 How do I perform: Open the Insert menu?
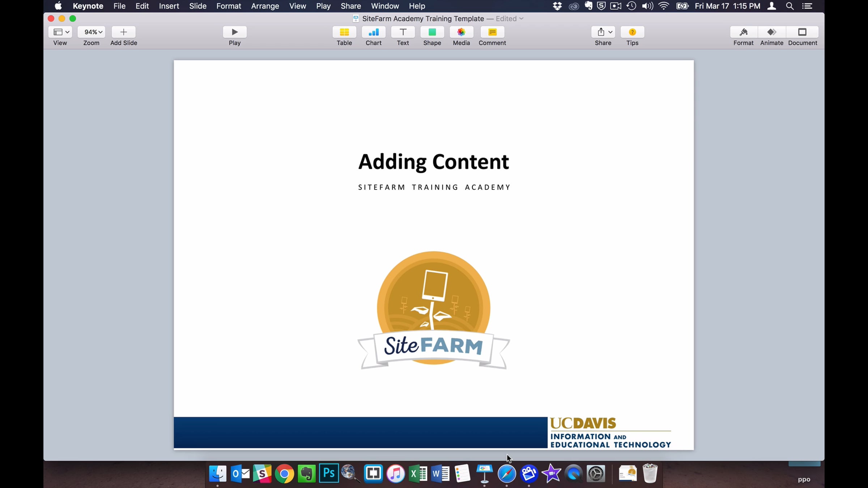click(169, 6)
